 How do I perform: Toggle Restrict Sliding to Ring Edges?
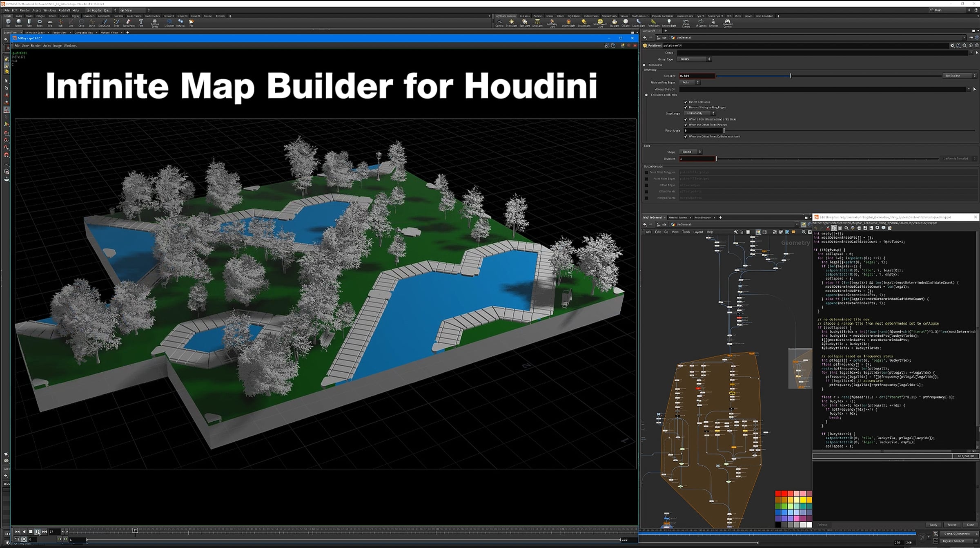click(686, 107)
